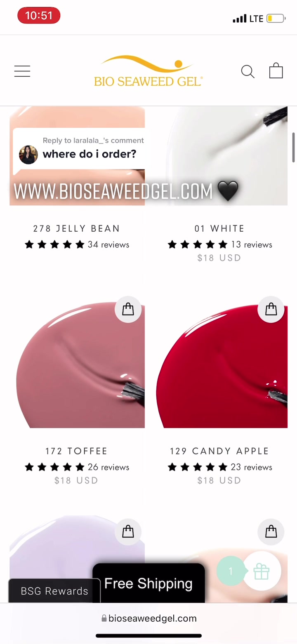Image resolution: width=297 pixels, height=644 pixels.
Task: Open the 01 White product title
Action: tap(219, 228)
